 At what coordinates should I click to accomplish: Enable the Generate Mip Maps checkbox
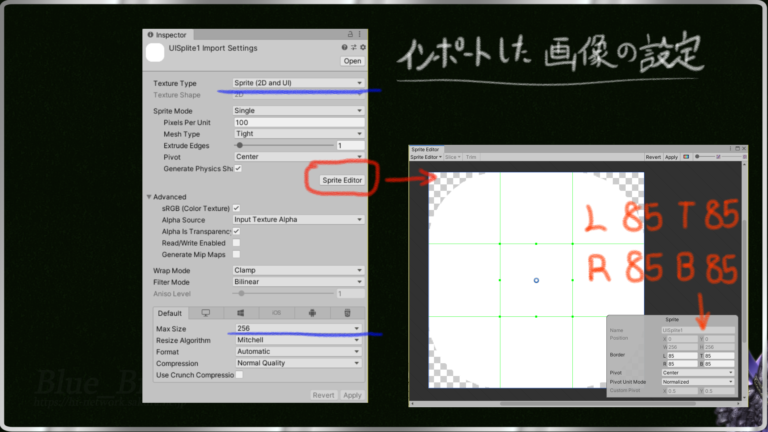click(x=236, y=254)
